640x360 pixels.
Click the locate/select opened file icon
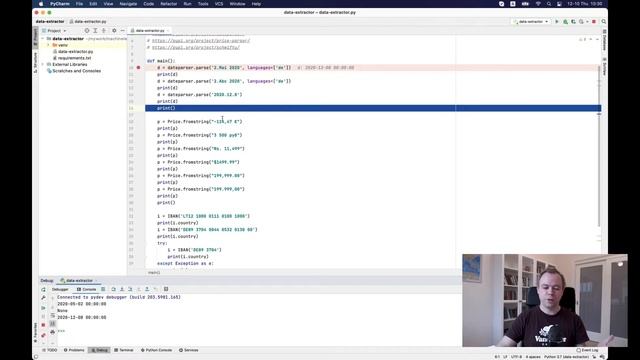tap(87, 31)
